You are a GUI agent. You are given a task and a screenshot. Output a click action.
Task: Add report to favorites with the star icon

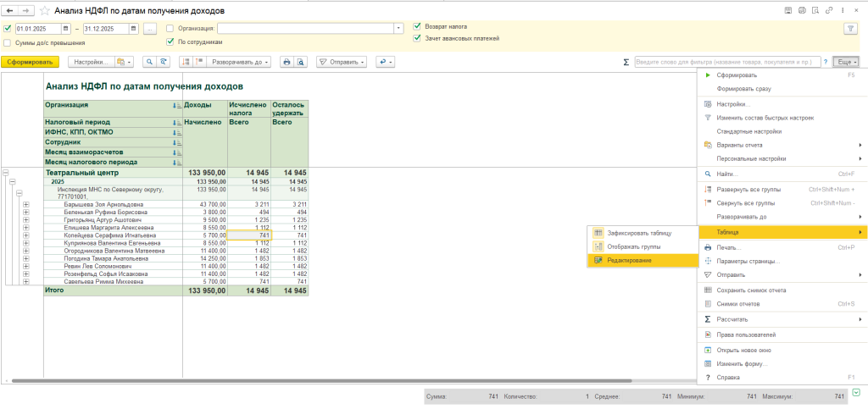pos(46,10)
